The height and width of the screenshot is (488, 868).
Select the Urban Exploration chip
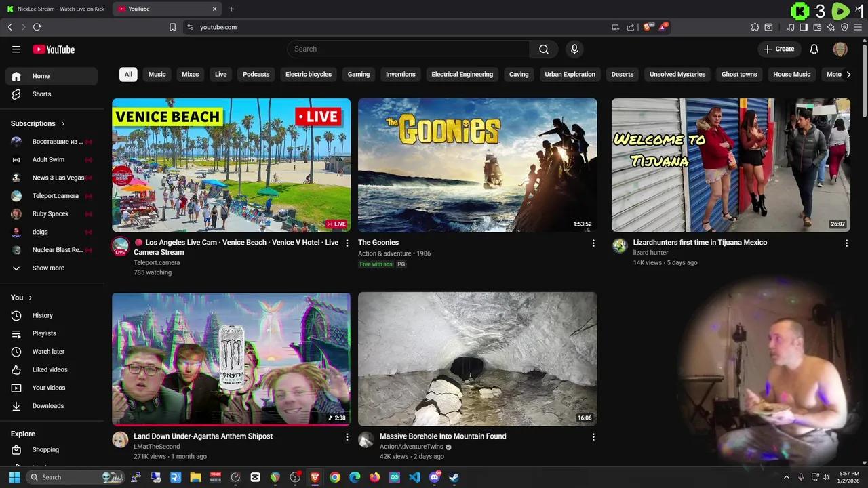coord(570,74)
